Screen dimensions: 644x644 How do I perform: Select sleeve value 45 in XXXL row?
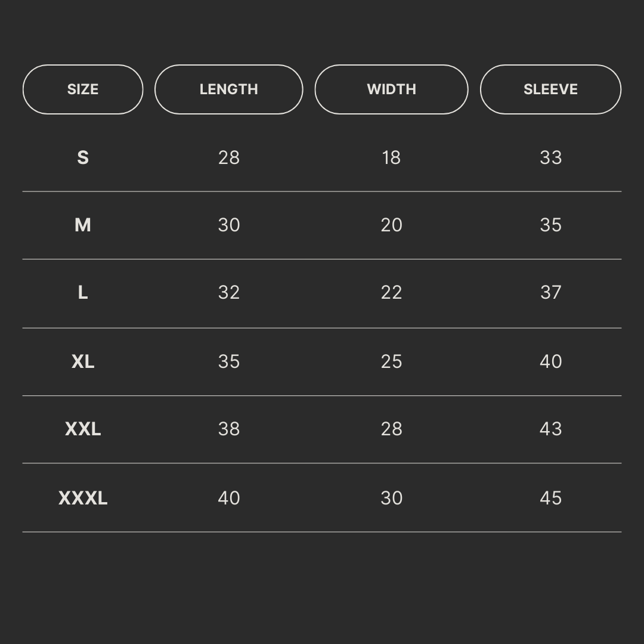(550, 498)
